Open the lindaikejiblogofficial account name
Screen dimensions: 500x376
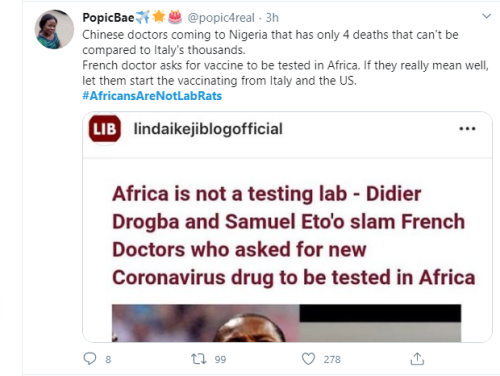[208, 129]
